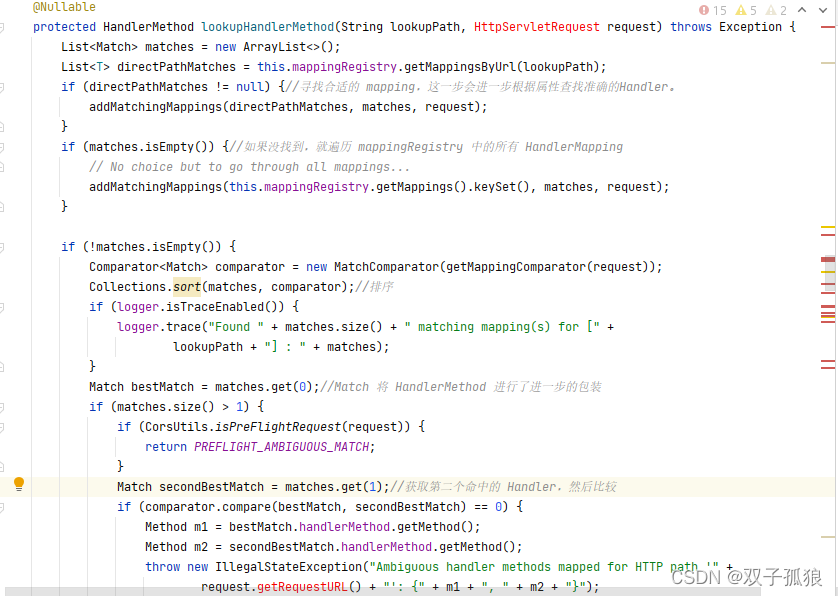Click the string literal "Found " in logger.trace

pyautogui.click(x=236, y=327)
